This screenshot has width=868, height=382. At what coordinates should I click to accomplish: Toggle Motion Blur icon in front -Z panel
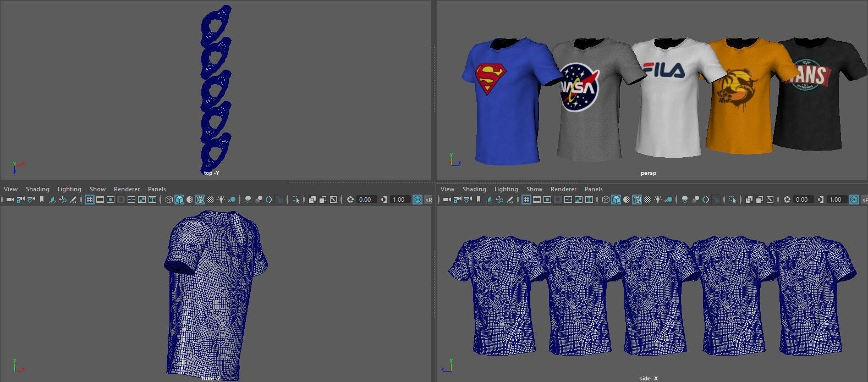pyautogui.click(x=259, y=200)
